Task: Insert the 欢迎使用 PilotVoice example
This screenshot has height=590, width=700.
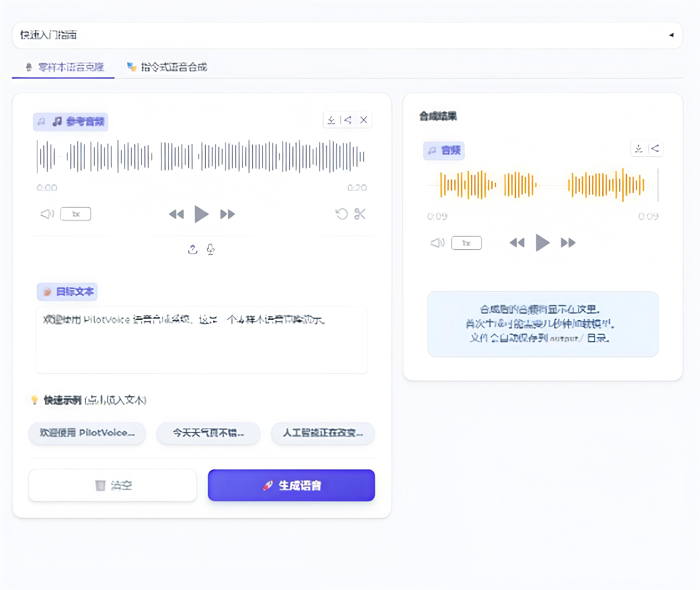Action: point(87,433)
